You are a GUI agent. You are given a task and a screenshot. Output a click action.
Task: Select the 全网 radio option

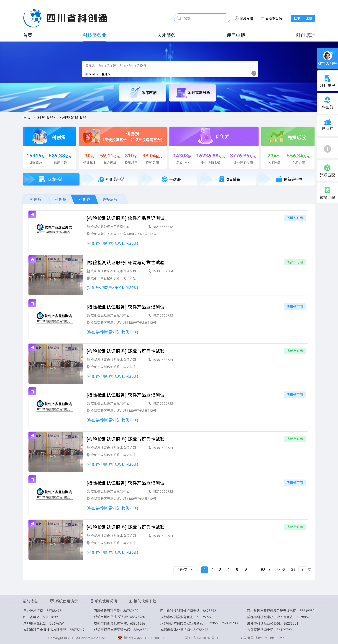(87, 74)
